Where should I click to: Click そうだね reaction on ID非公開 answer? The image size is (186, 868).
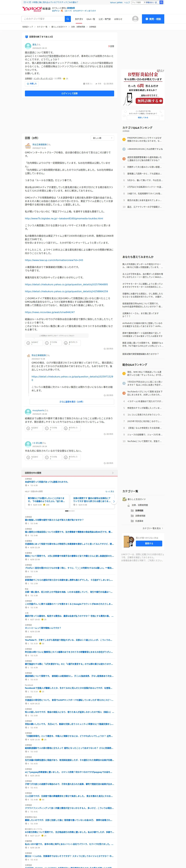[53, 457]
